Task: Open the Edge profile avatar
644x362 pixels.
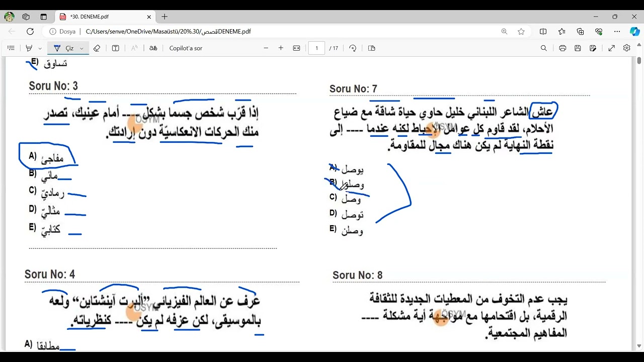Action: (x=10, y=17)
